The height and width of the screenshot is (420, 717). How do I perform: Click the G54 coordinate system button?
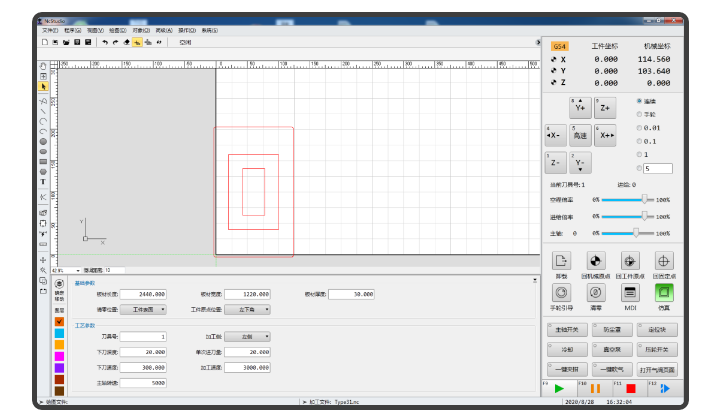(560, 46)
